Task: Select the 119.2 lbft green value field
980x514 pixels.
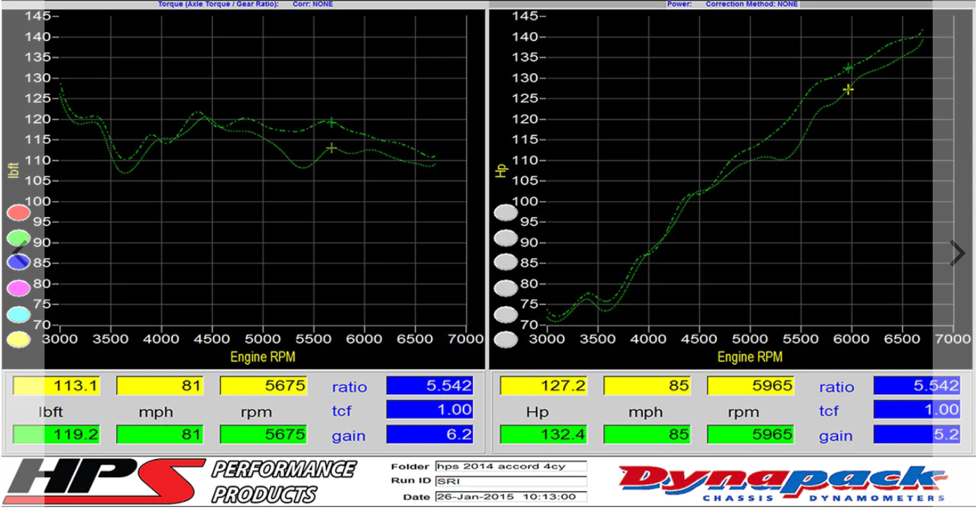Action: tap(56, 435)
